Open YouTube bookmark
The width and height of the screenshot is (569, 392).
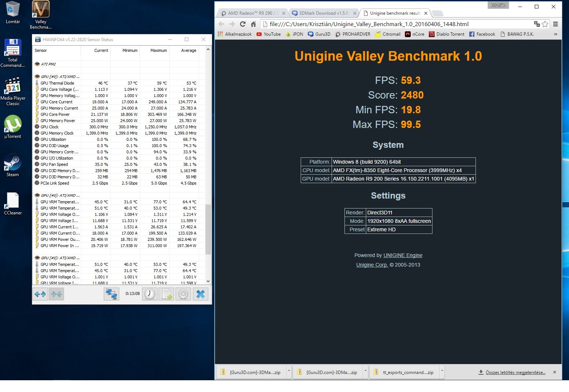269,34
